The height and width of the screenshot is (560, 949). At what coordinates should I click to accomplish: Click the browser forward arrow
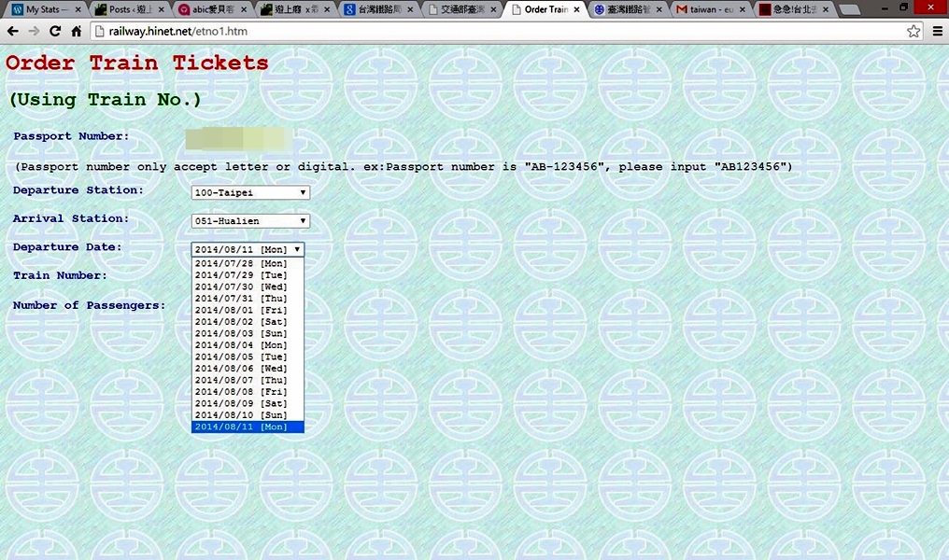coord(34,31)
